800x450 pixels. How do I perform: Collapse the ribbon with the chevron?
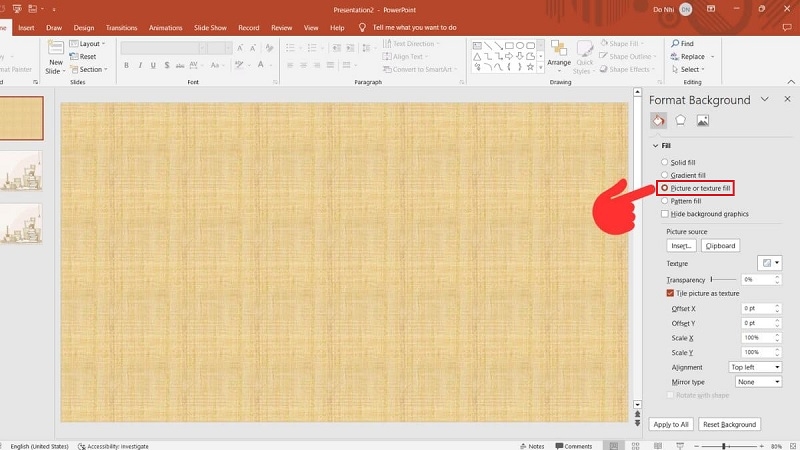pyautogui.click(x=791, y=82)
